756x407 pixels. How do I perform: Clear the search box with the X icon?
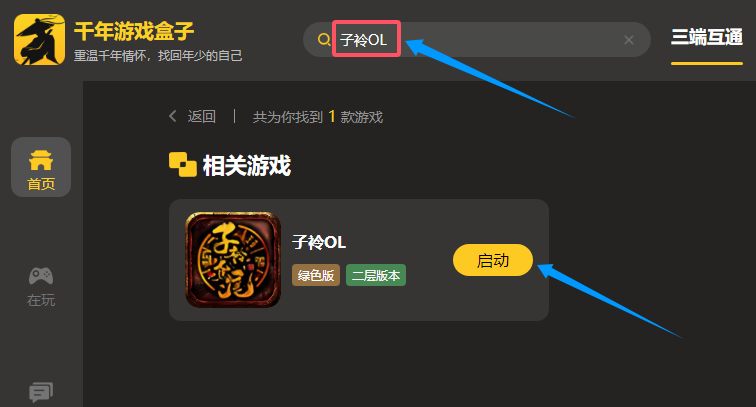tap(629, 40)
